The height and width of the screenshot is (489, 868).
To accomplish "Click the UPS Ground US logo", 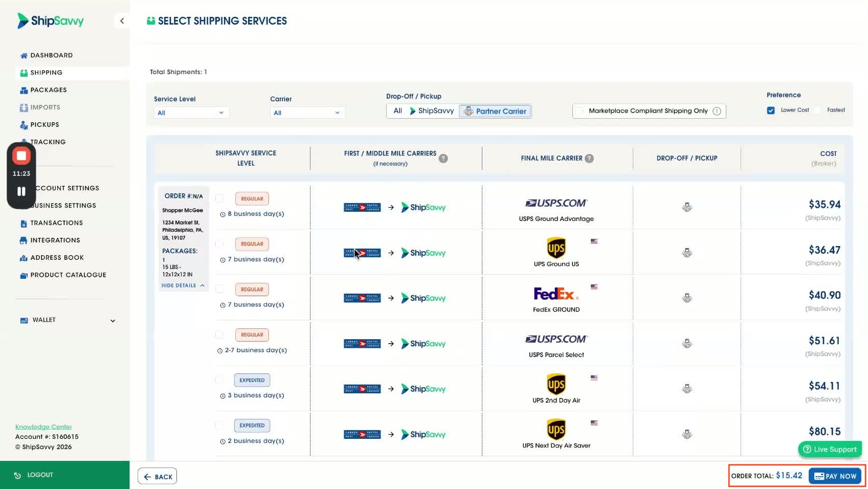I will (557, 248).
